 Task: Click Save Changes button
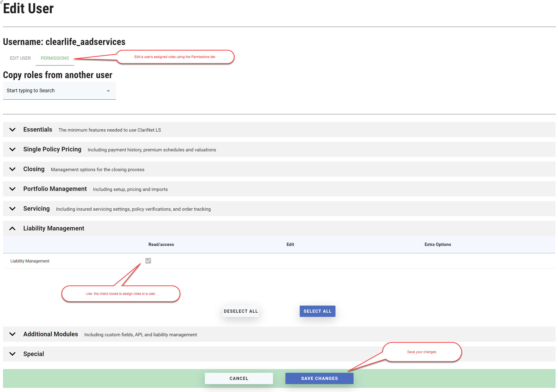[x=319, y=378]
